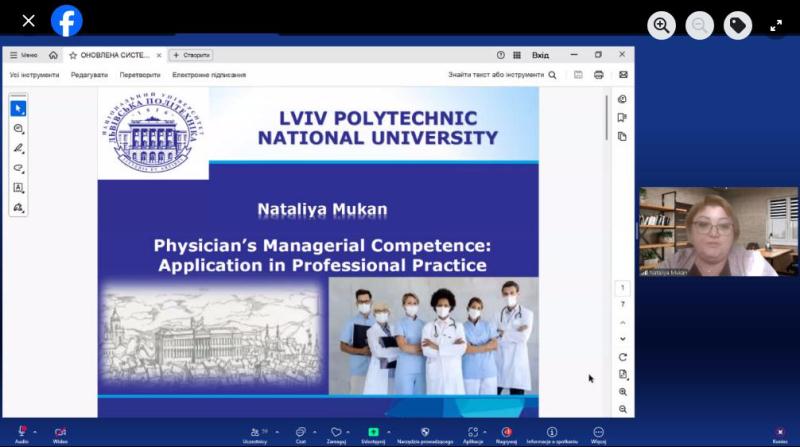Image resolution: width=800 pixels, height=447 pixels.
Task: Expand the arrow next to Audio
Action: [35, 432]
